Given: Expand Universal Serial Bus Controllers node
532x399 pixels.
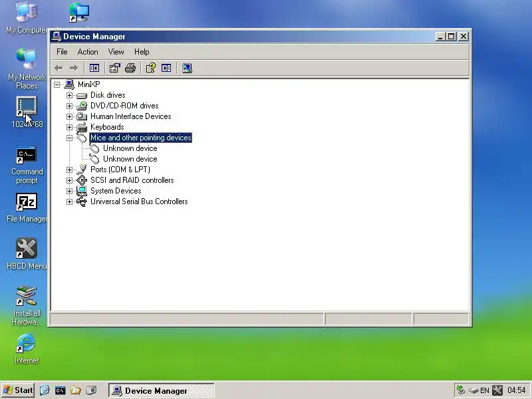Looking at the screenshot, I should pos(70,202).
